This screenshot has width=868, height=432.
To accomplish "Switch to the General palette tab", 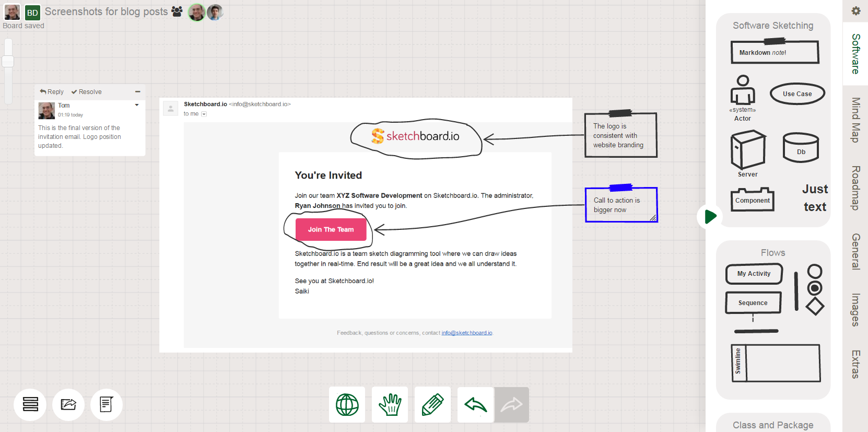I will click(855, 251).
